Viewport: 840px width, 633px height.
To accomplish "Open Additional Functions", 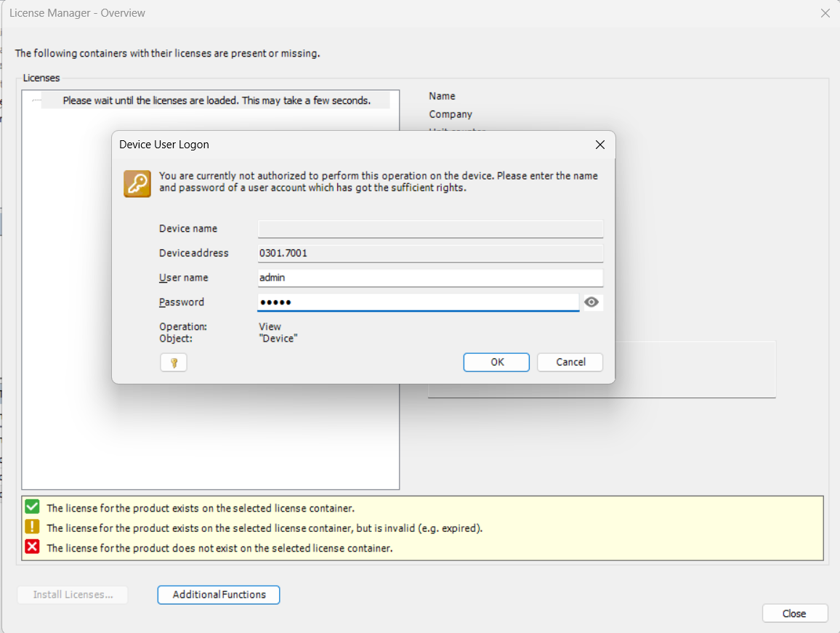I will (219, 594).
